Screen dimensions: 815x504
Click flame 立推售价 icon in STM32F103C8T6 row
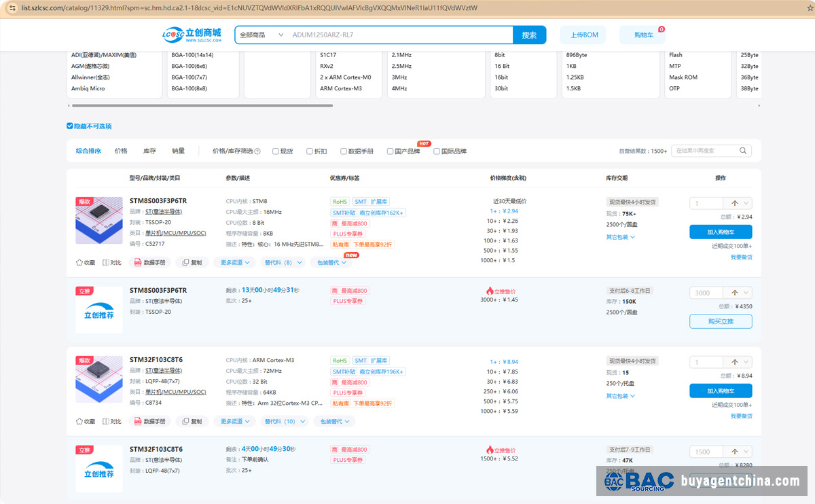(x=490, y=450)
